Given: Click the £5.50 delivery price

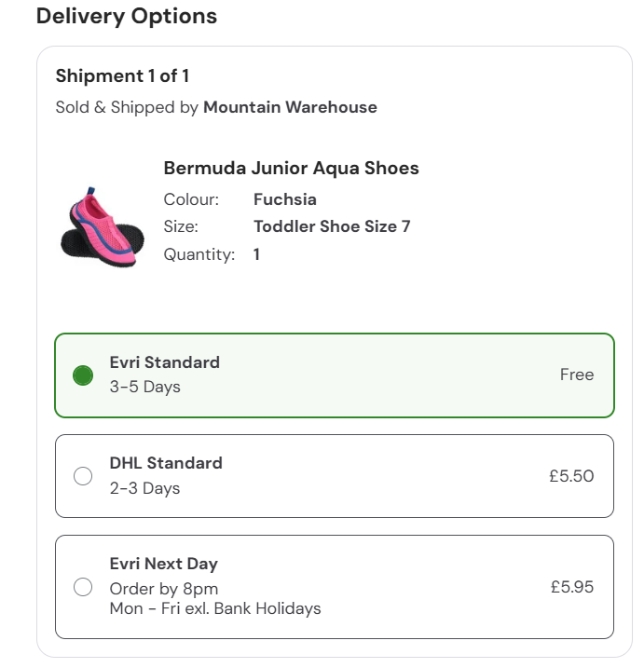Looking at the screenshot, I should 570,476.
